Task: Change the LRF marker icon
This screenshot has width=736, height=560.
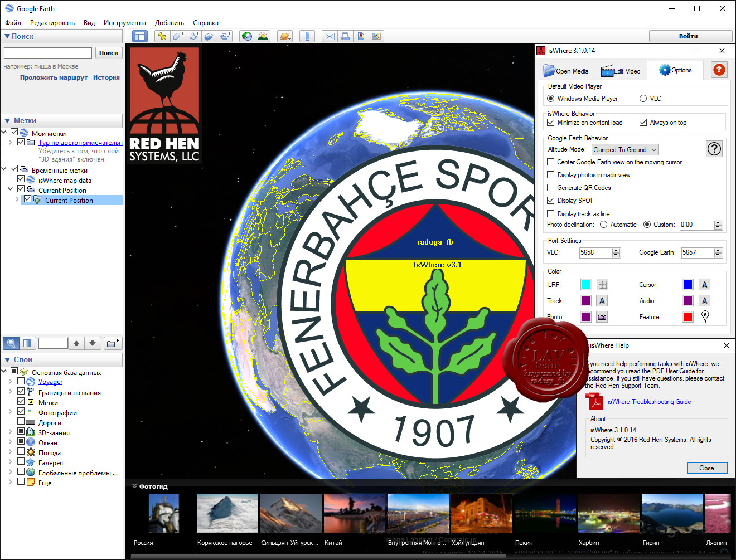Action: 602,284
